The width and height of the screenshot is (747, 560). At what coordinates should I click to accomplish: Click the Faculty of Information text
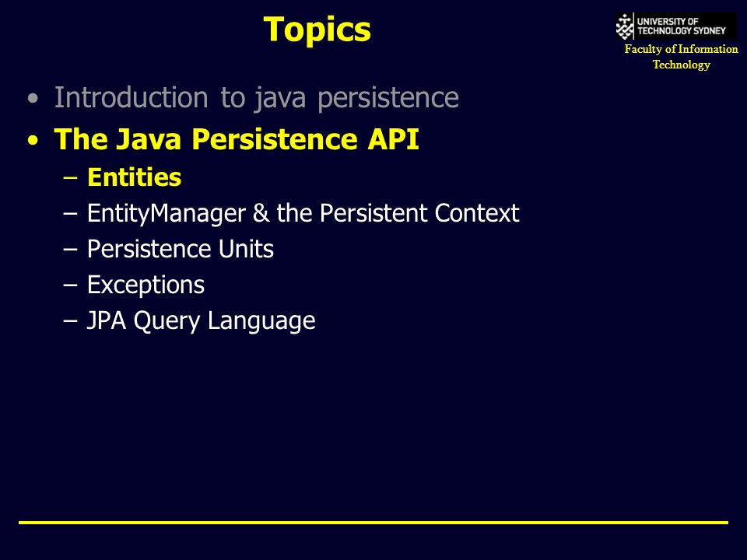(682, 49)
